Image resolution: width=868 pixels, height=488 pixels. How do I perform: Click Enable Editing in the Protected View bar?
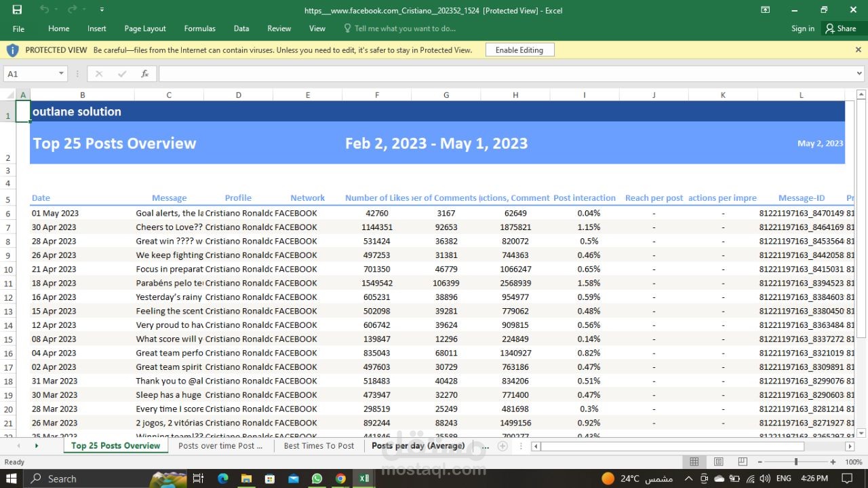coord(519,50)
